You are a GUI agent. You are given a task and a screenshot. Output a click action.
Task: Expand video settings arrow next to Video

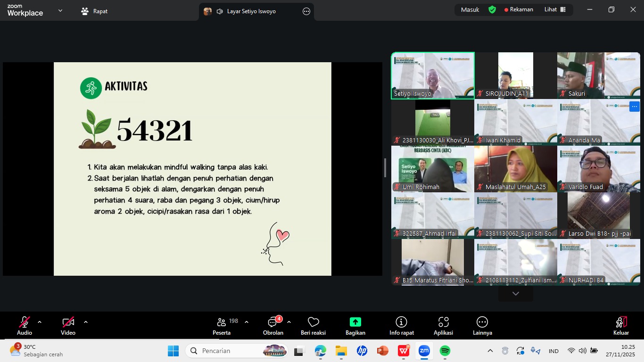click(86, 322)
